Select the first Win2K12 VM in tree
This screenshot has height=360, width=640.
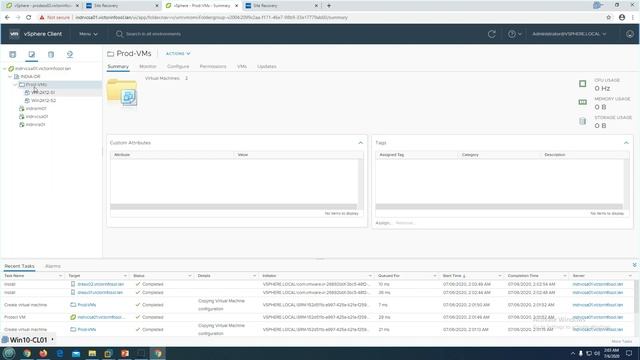point(43,93)
